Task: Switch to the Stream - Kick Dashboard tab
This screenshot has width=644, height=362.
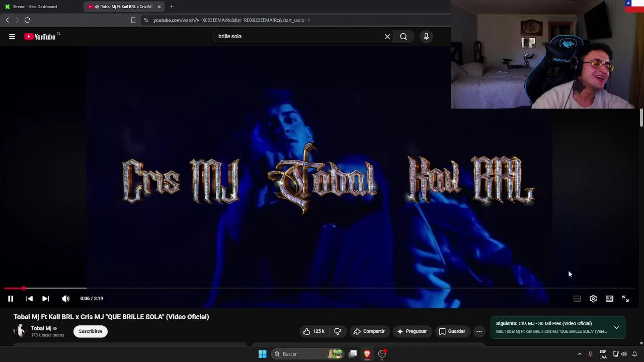Action: point(35,7)
